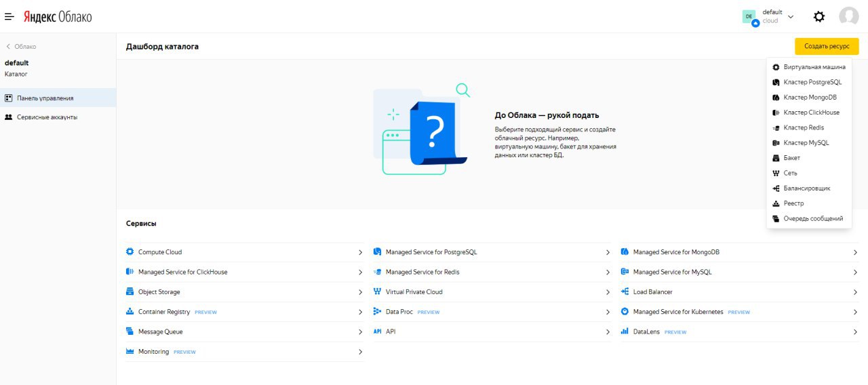This screenshot has height=385, width=868.
Task: Click the chevron on the Load Balancer row
Action: [x=855, y=292]
